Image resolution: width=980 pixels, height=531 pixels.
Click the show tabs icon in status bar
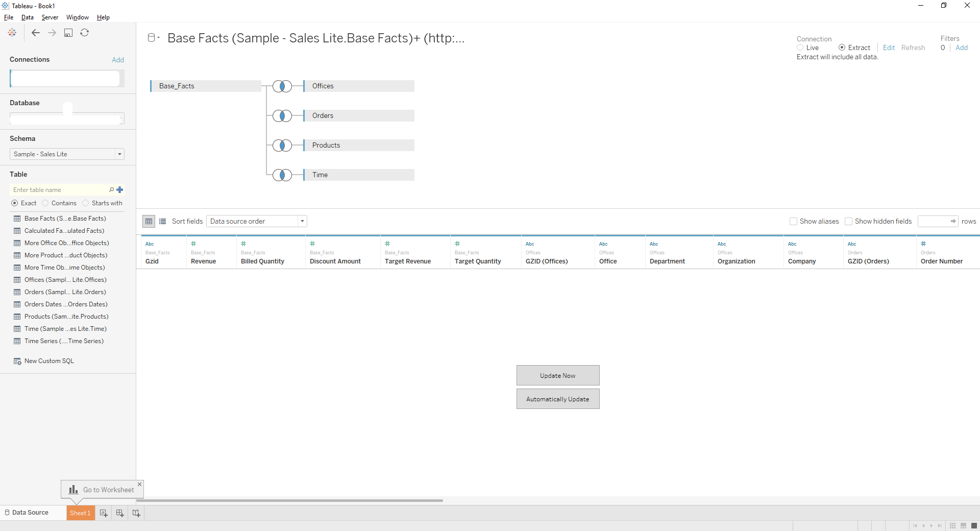point(974,526)
